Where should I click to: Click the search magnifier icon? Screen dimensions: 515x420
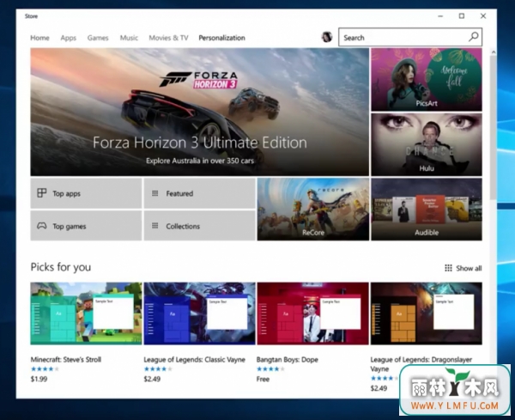coord(474,37)
